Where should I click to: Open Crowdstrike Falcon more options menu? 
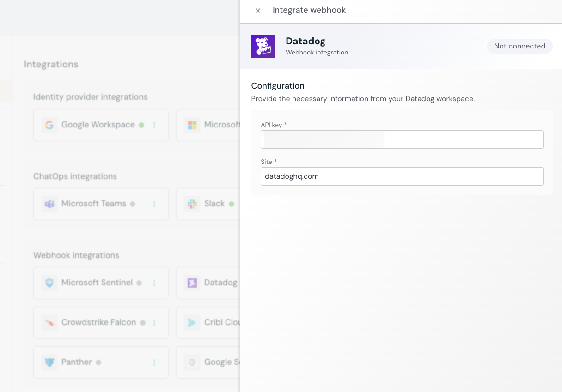(154, 323)
